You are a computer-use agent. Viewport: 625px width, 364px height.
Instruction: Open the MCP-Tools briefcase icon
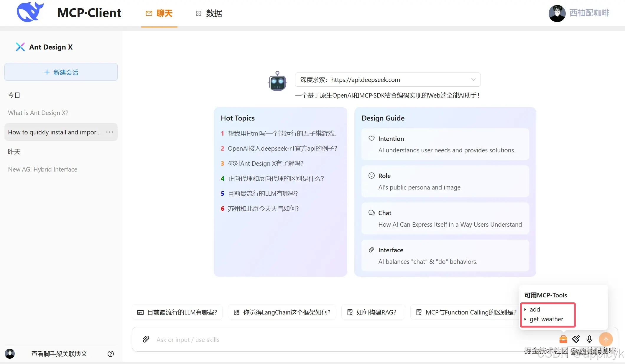tap(563, 339)
